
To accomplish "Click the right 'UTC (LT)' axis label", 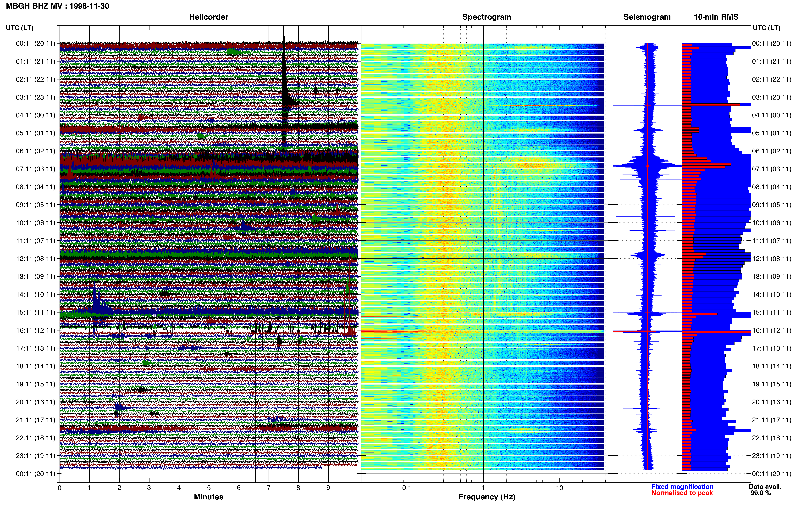I will (x=766, y=28).
